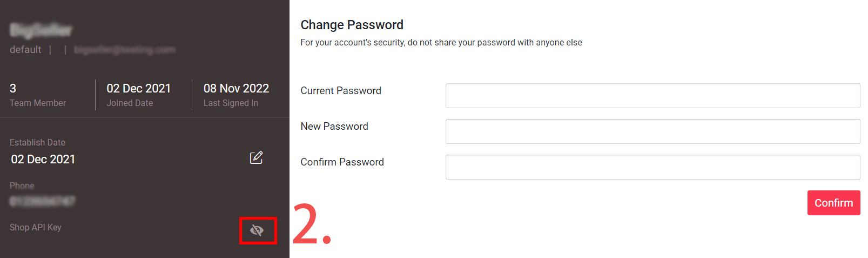868x258 pixels.
Task: Click the Shop API Key label
Action: (36, 227)
